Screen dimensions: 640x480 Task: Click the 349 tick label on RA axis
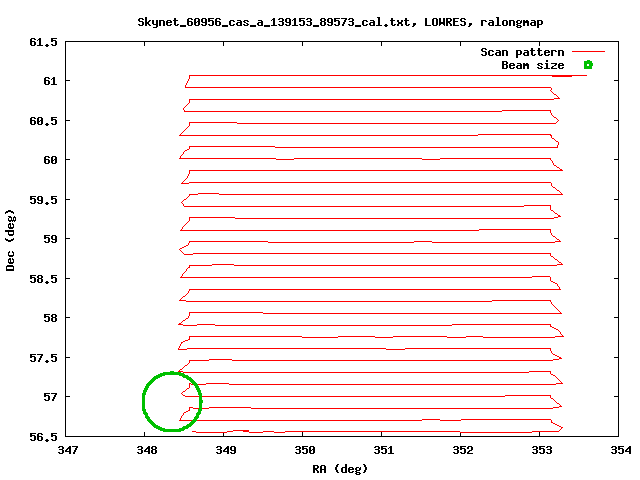coord(225,451)
